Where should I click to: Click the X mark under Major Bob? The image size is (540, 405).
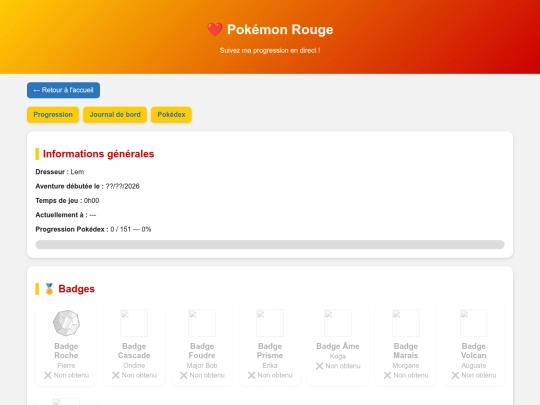coord(184,375)
